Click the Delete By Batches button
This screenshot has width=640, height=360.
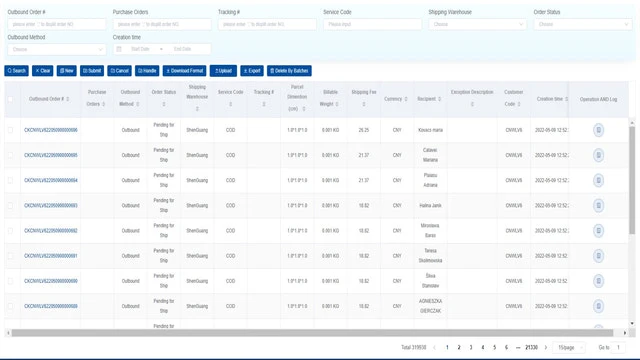289,71
